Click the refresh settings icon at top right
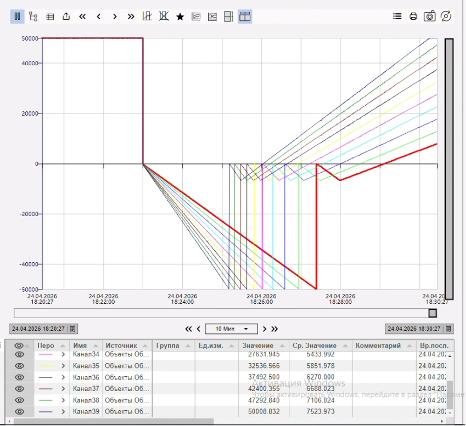The width and height of the screenshot is (466, 426). [x=446, y=16]
